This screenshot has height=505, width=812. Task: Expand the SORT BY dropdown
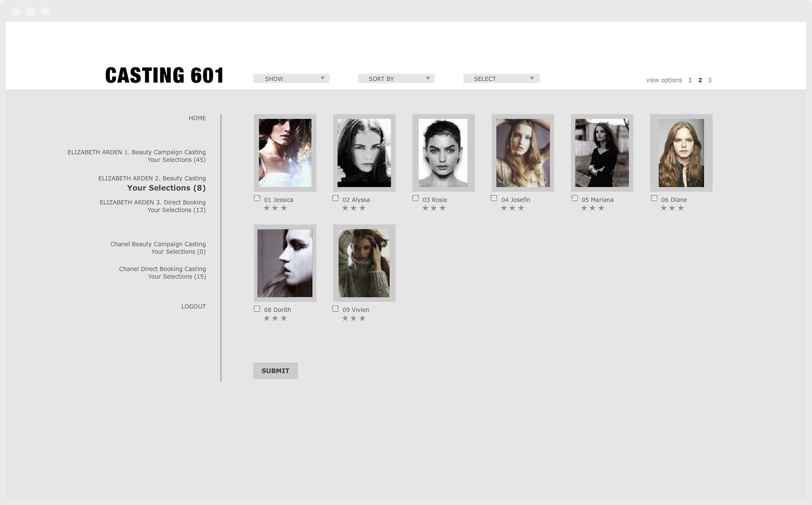pos(396,79)
